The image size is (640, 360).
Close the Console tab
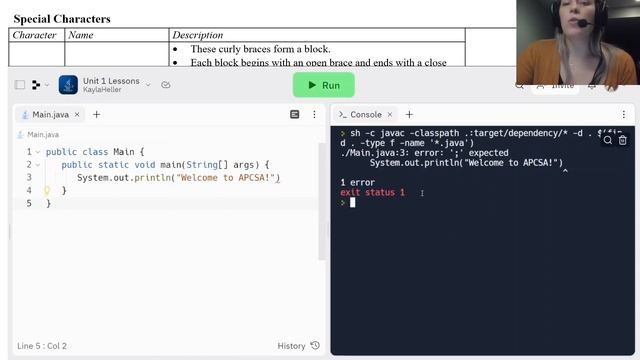[x=390, y=115]
